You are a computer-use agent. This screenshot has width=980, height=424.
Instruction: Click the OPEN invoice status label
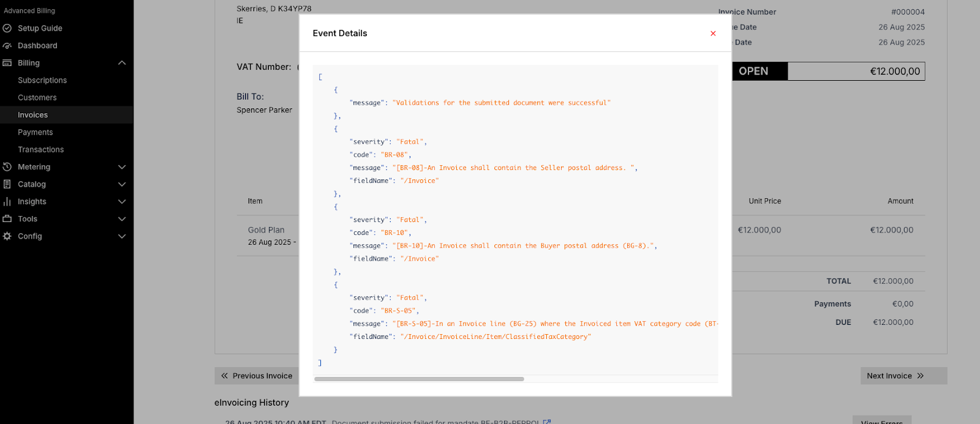point(753,71)
